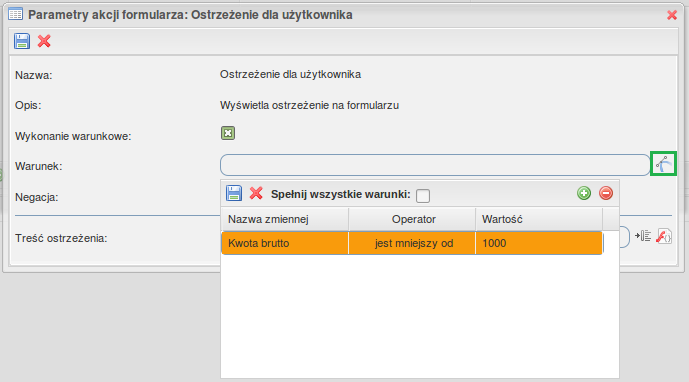The height and width of the screenshot is (382, 689).
Task: Toggle Wykonanie warunkowe checkbox
Action: click(228, 133)
